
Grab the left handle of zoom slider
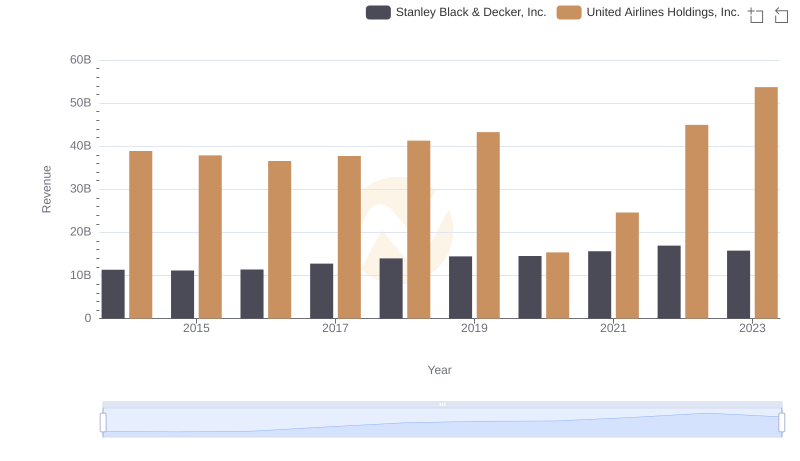(x=103, y=423)
